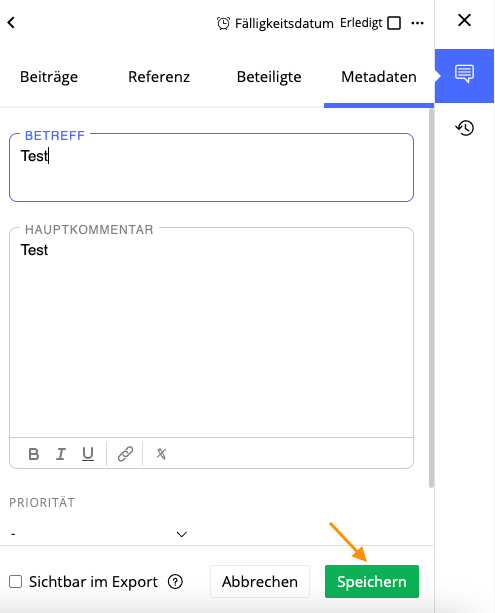
Task: Open the Sichtbar im Export help icon
Action: [175, 582]
